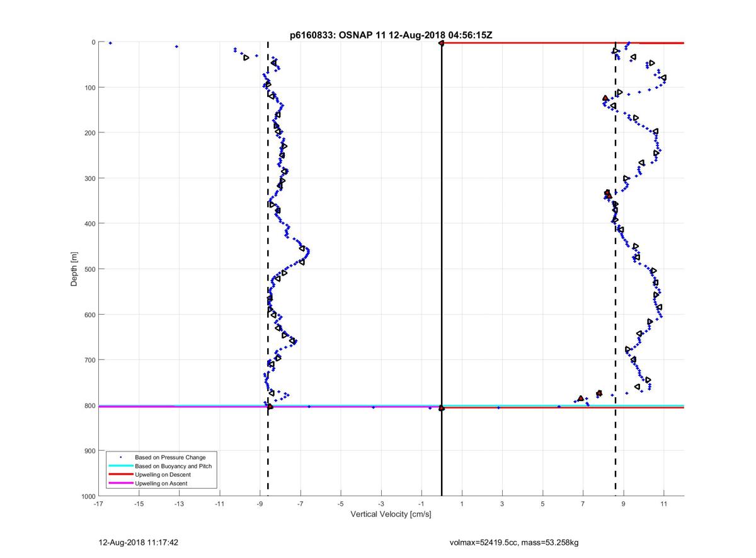Click the 'volmax=52419.5cc, mass=53.258kg' text
The width and height of the screenshot is (756, 558).
(x=514, y=542)
